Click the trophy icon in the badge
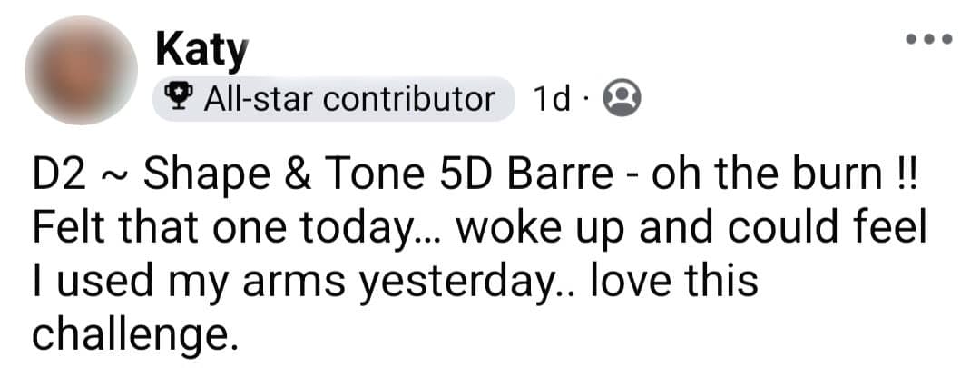The height and width of the screenshot is (368, 980). coord(177,97)
